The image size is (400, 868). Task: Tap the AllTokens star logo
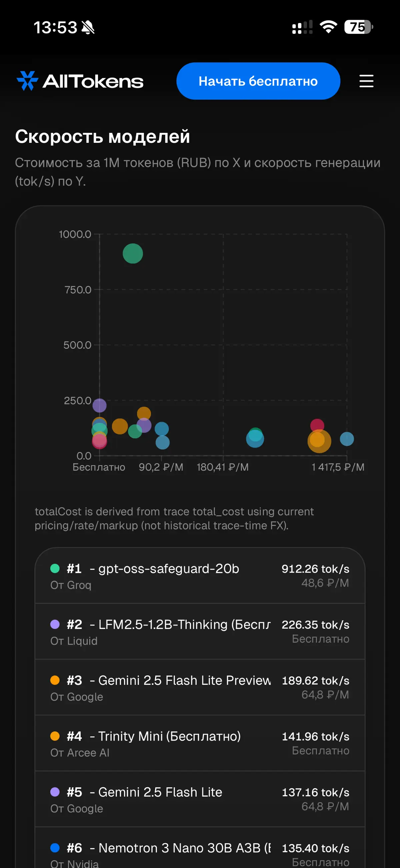[x=27, y=81]
